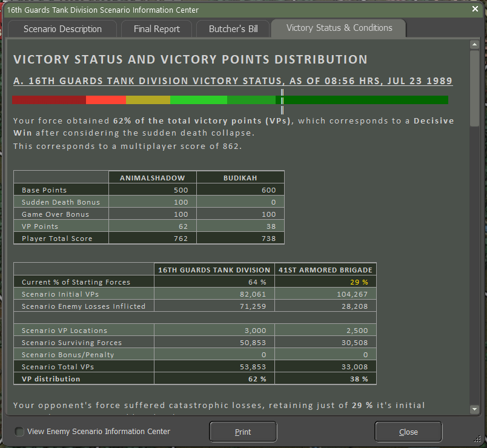This screenshot has width=487, height=448.
Task: Click the yellow segment of victory bar
Action: pyautogui.click(x=148, y=100)
